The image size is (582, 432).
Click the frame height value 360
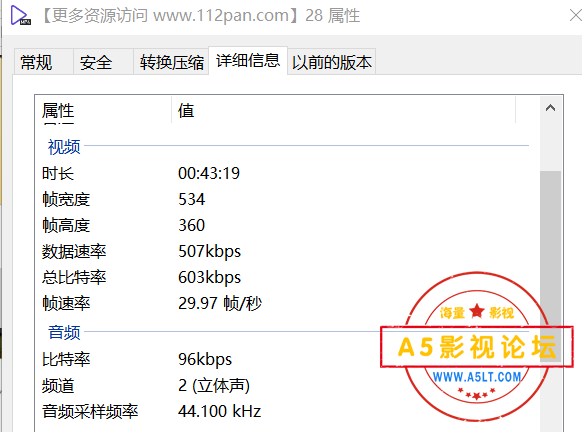pos(192,225)
